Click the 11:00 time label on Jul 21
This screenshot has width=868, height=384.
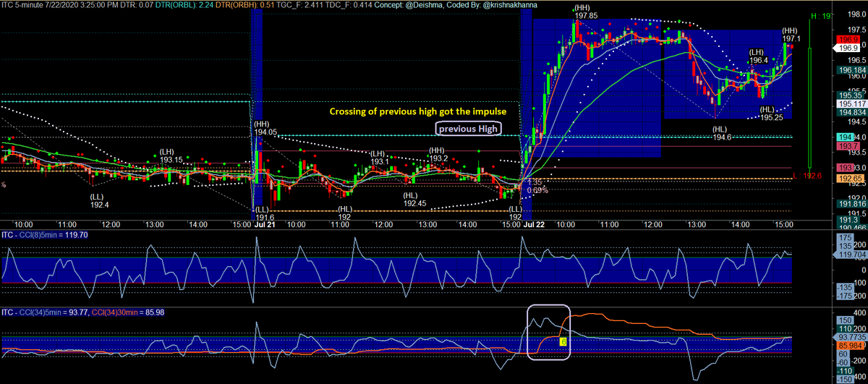pyautogui.click(x=340, y=226)
